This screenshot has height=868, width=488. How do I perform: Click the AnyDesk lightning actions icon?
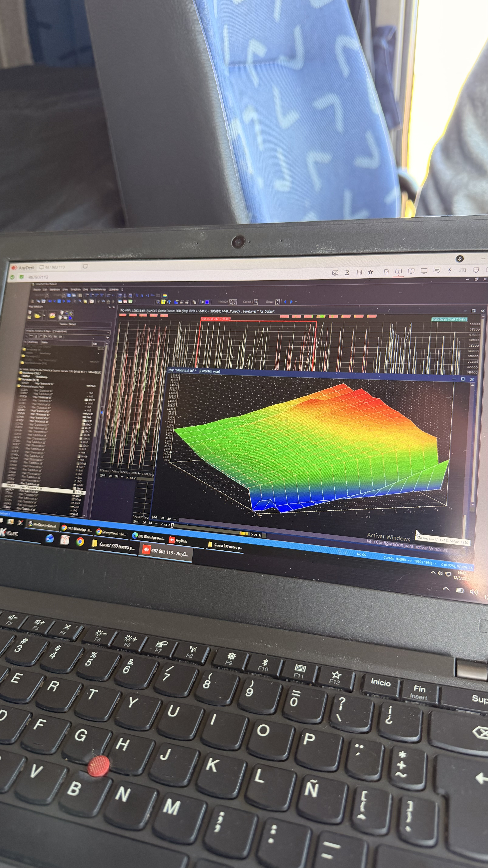tap(450, 270)
